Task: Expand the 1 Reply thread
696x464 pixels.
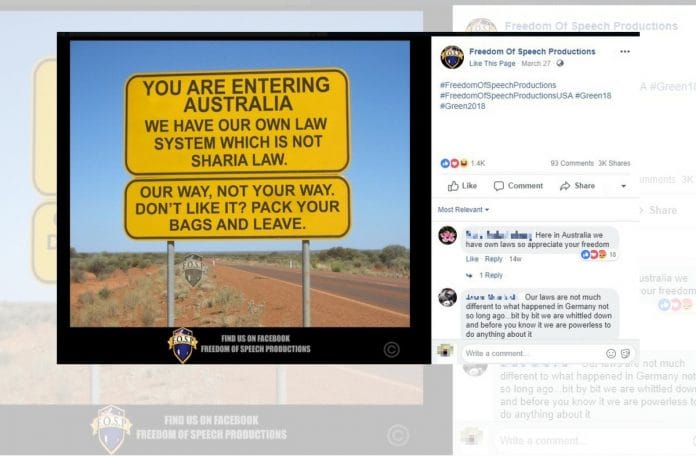Action: [x=490, y=275]
